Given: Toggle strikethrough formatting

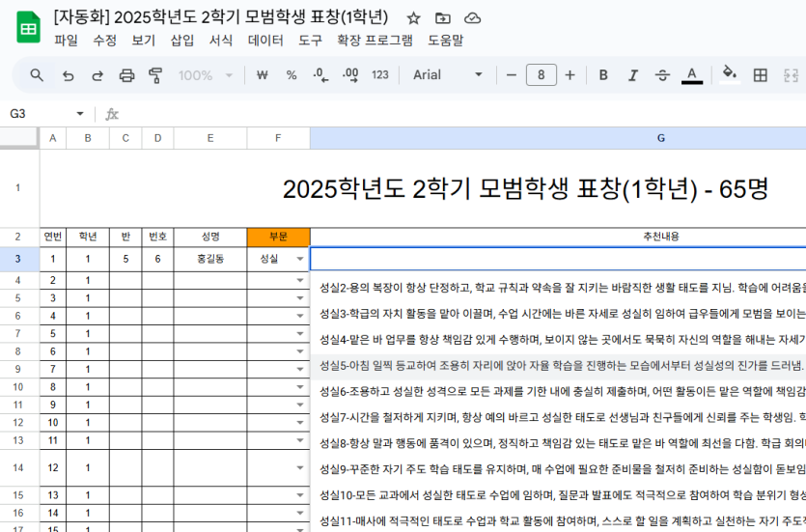Looking at the screenshot, I should 662,75.
